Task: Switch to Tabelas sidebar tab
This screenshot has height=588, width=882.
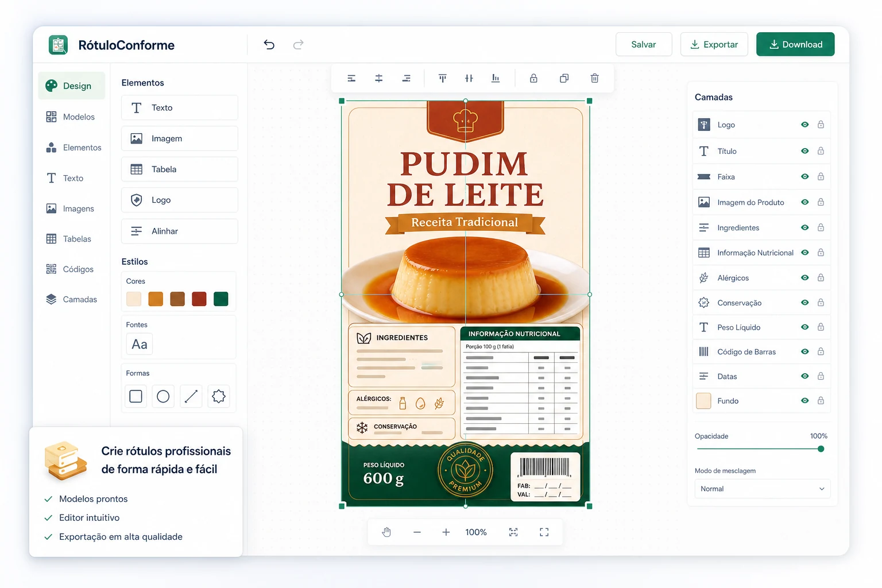Action: tap(72, 239)
